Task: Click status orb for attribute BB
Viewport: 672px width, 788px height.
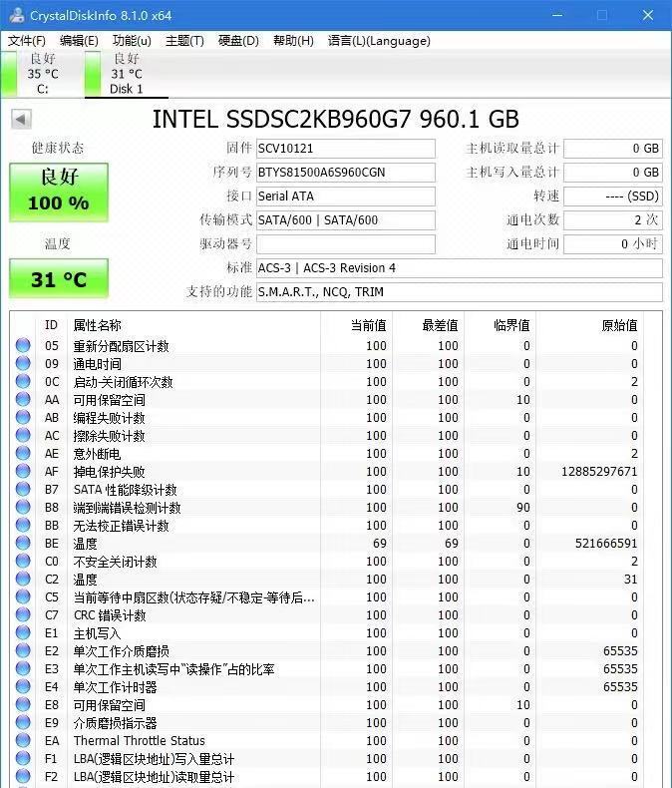Action: [x=23, y=525]
